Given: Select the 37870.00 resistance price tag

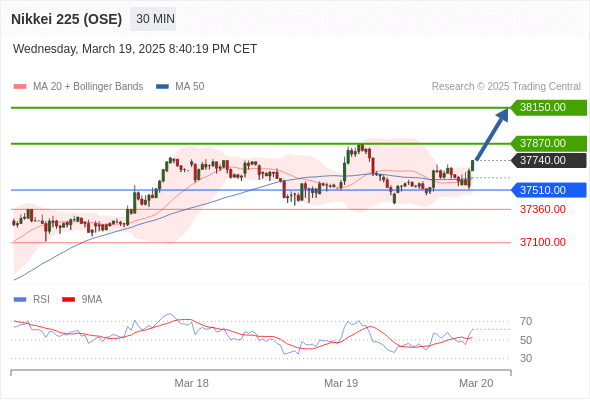Looking at the screenshot, I should pos(549,144).
